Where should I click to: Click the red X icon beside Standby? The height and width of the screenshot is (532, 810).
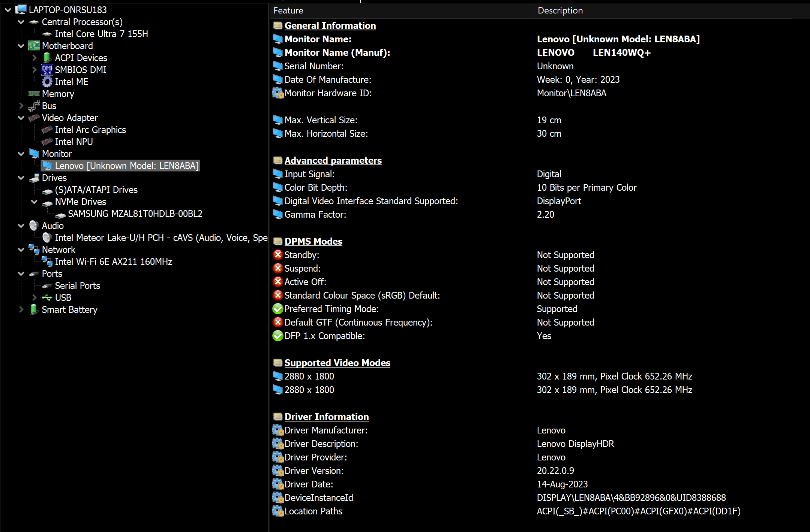click(278, 255)
